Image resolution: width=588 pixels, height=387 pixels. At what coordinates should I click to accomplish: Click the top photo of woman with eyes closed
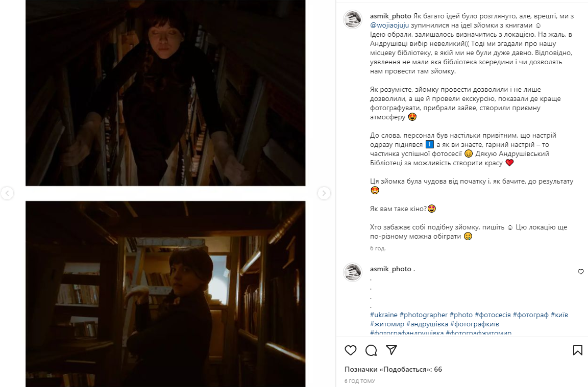click(x=165, y=93)
